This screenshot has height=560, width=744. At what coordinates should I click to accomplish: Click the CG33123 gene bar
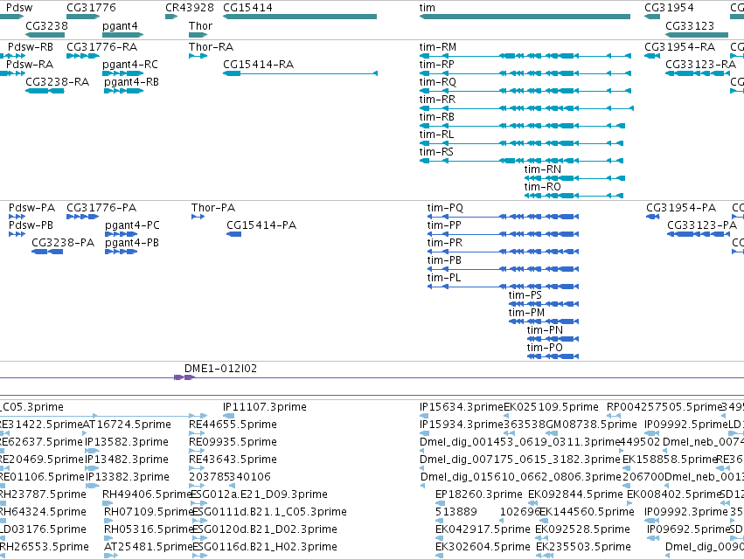[x=697, y=35]
